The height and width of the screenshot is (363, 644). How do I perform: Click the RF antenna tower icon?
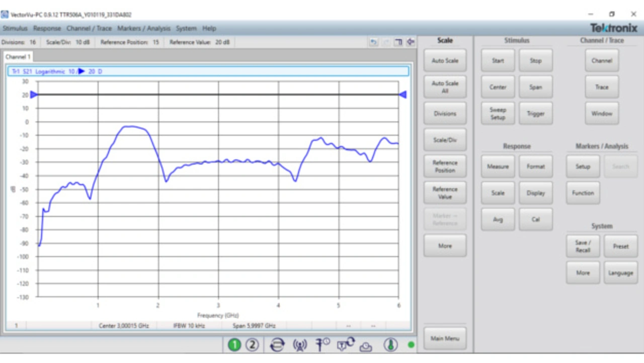tap(300, 345)
